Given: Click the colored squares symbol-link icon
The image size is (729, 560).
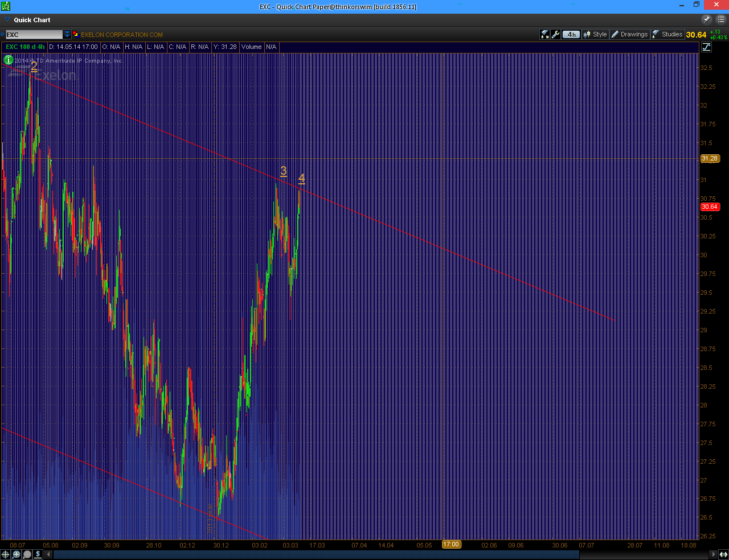Looking at the screenshot, I should [x=75, y=35].
